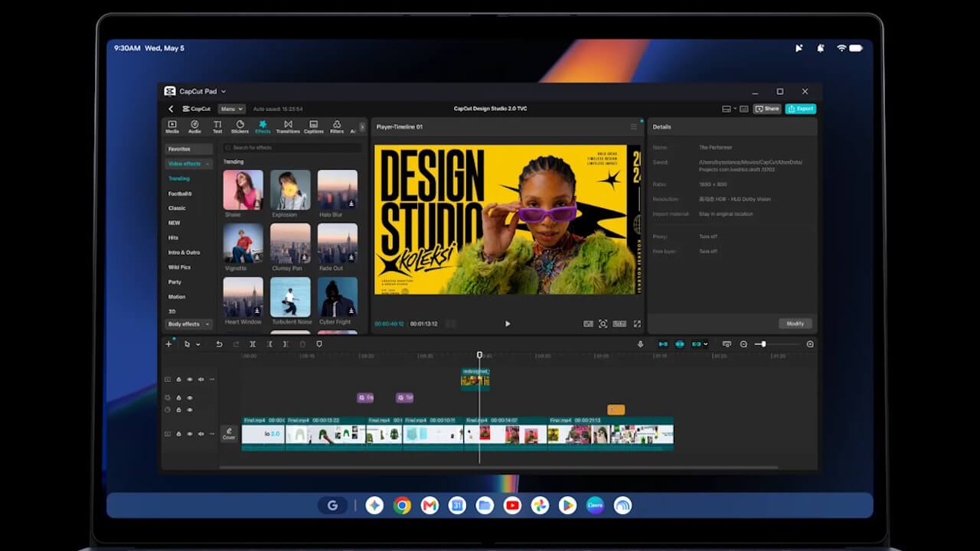
Task: Open the player panel hamburger menu
Action: (634, 127)
